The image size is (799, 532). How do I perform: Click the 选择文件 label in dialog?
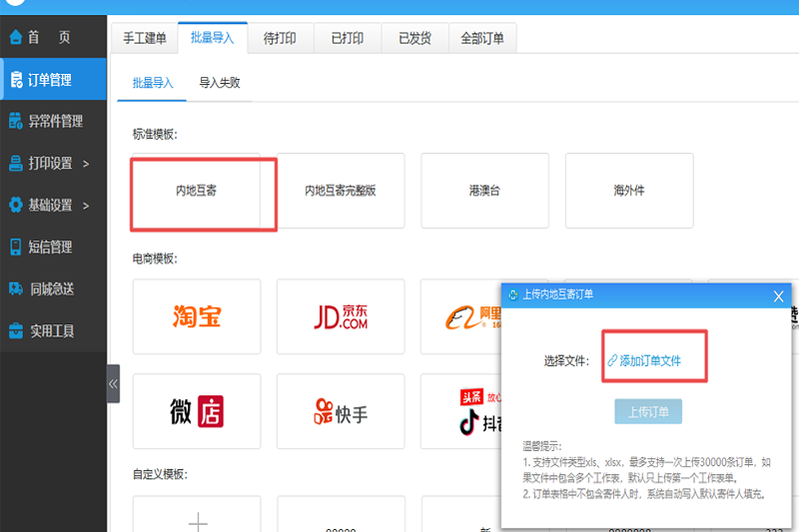point(566,361)
